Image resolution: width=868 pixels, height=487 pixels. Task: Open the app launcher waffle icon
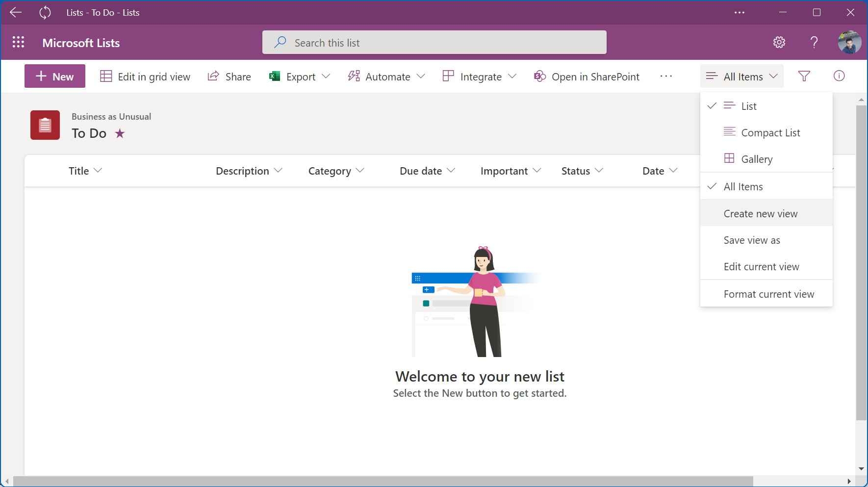click(x=18, y=43)
